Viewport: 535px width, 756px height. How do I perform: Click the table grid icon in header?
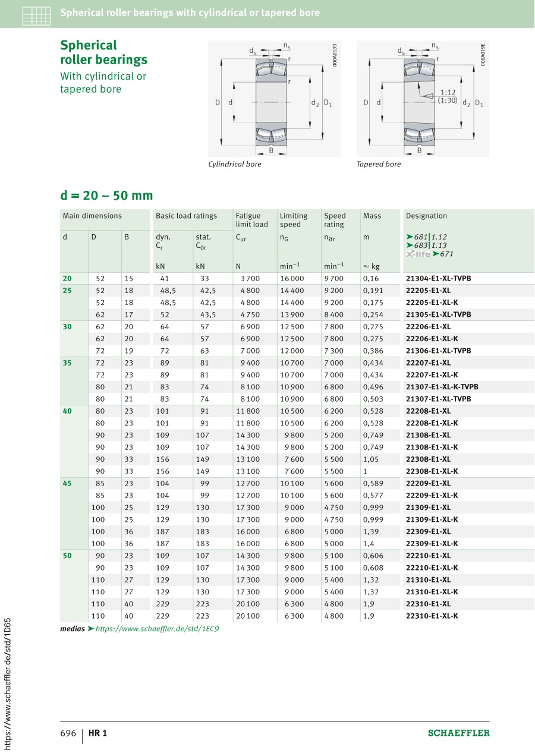coord(37,14)
